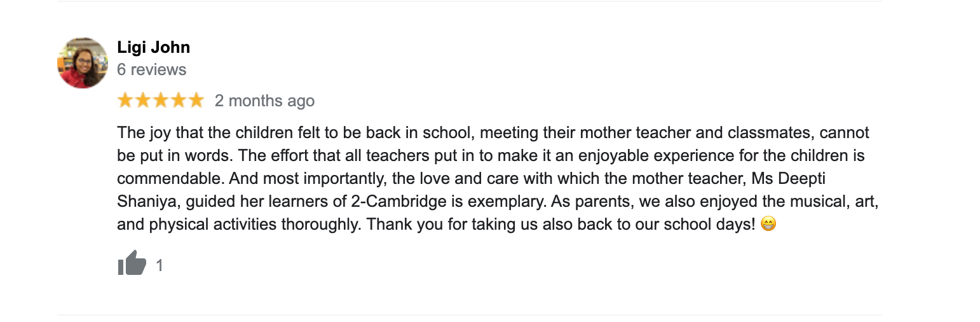View the reviewer's "6 reviews" link
This screenshot has height=322, width=980.
(152, 69)
